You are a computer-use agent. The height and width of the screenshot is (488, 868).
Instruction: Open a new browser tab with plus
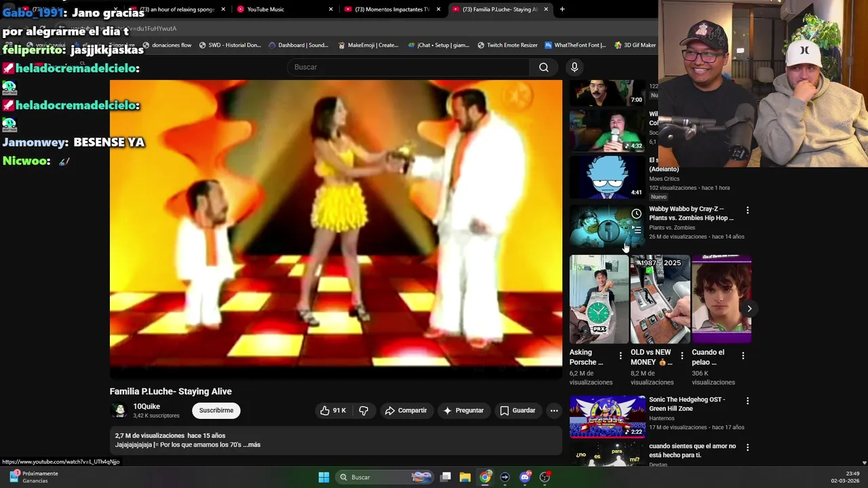(x=562, y=9)
